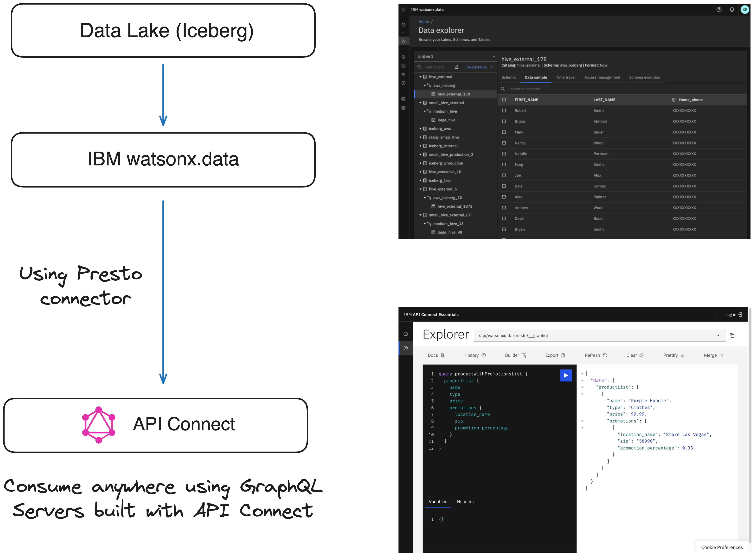Go to Home icon in API Connect sidebar
Screen dimensions: 756x557
(406, 334)
